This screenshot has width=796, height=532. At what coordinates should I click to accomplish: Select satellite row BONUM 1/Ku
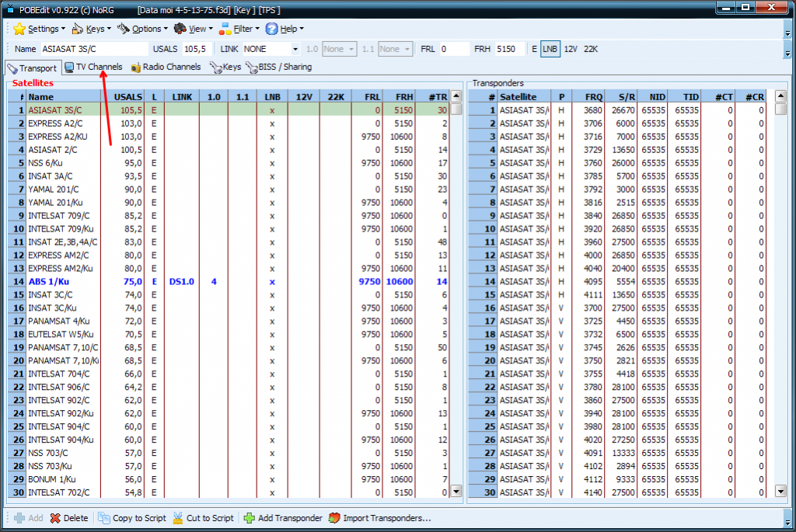coord(229,479)
